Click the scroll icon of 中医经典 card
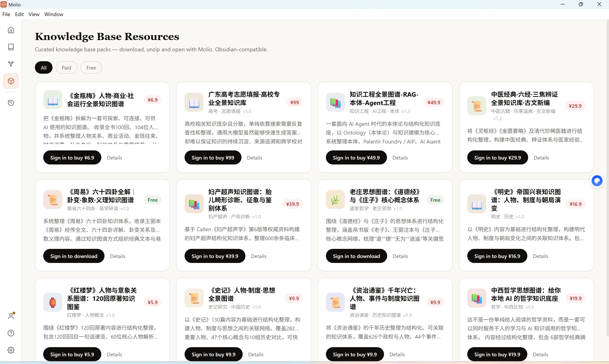This screenshot has height=364, width=609. [x=477, y=106]
